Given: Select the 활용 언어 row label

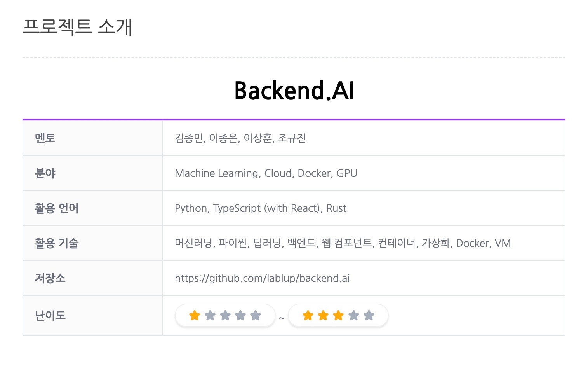Looking at the screenshot, I should click(57, 208).
